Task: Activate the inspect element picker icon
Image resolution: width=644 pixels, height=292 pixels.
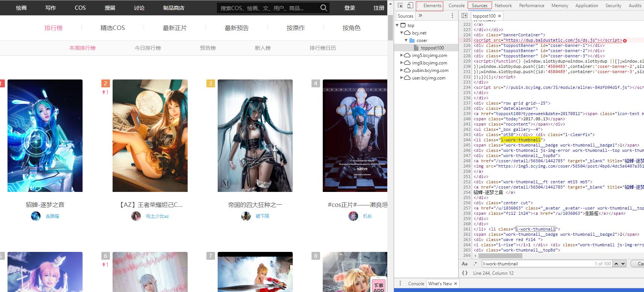Action: tap(400, 6)
